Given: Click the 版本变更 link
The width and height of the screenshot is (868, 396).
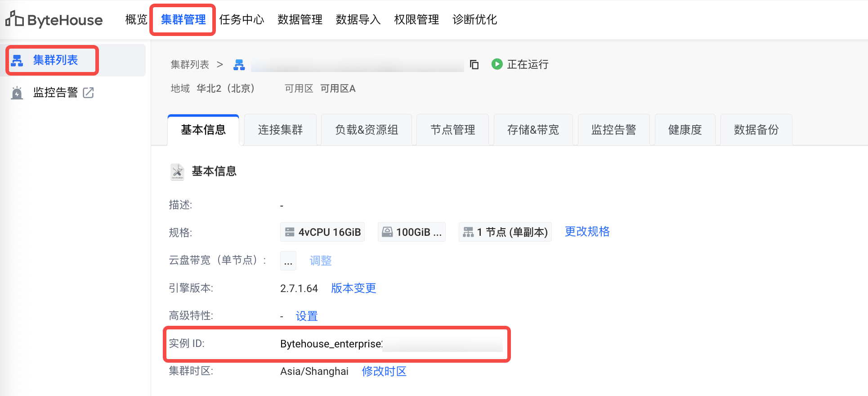Looking at the screenshot, I should pos(353,288).
